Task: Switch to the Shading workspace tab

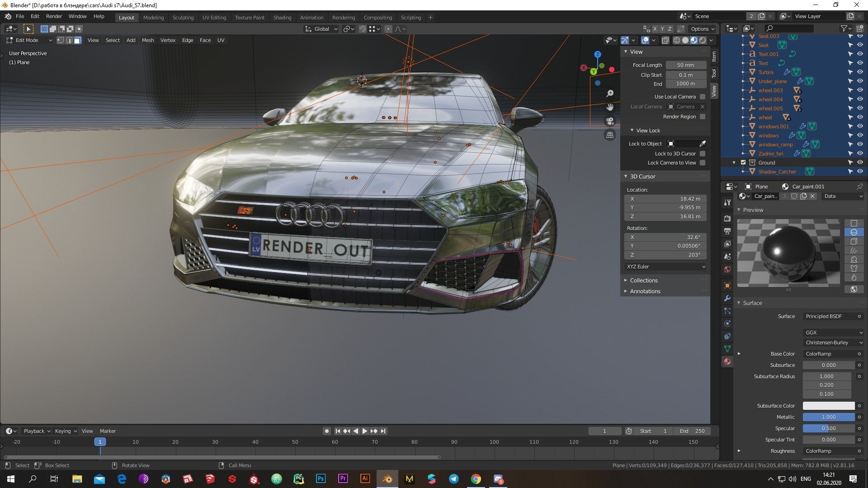Action: pos(282,18)
